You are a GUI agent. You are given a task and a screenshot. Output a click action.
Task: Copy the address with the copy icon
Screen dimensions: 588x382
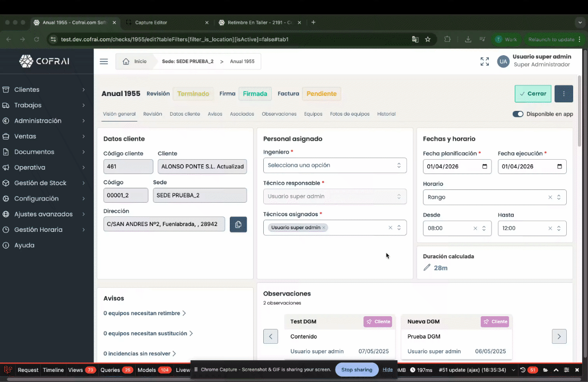tap(238, 224)
